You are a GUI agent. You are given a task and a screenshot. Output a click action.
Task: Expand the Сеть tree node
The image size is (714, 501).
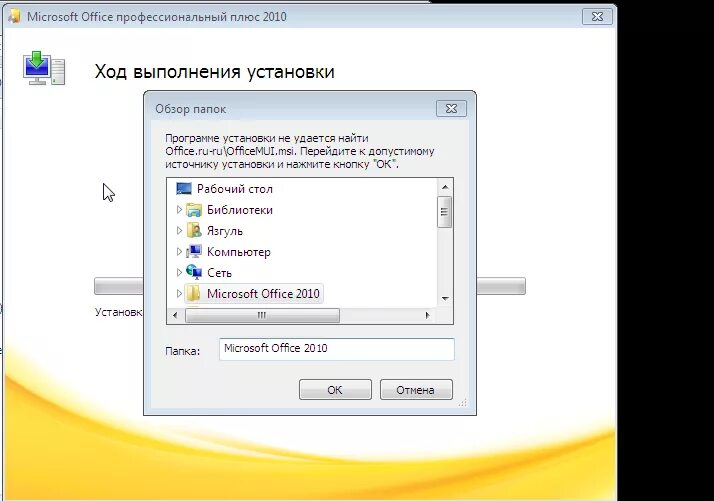pyautogui.click(x=179, y=272)
